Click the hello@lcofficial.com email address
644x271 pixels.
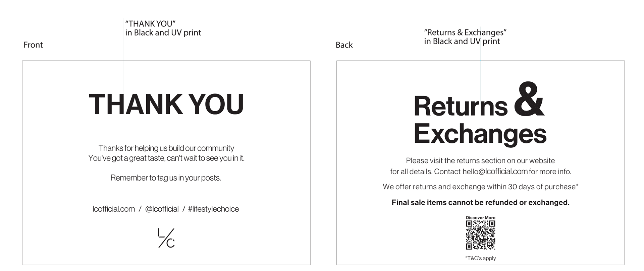pos(495,172)
